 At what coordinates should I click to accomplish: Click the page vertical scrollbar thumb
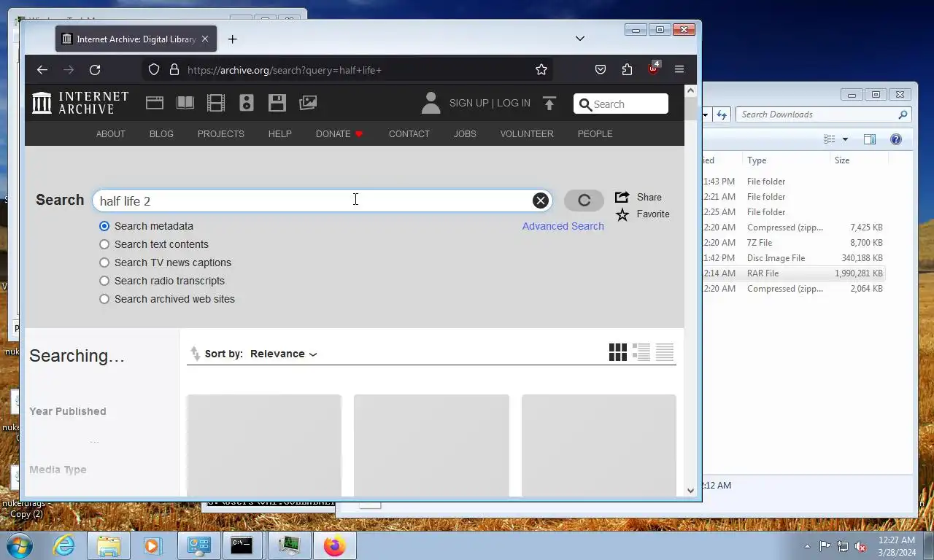coord(690,109)
